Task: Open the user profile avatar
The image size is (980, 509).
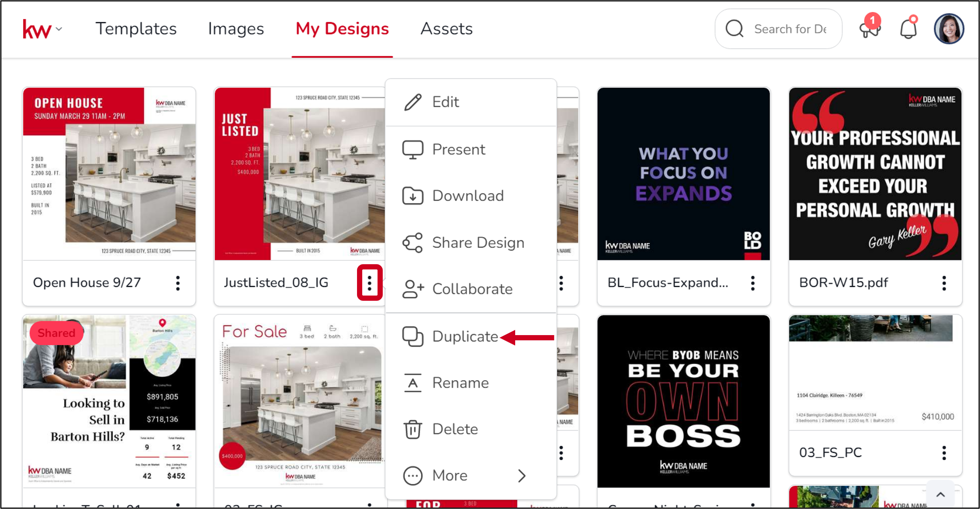Action: (x=948, y=29)
